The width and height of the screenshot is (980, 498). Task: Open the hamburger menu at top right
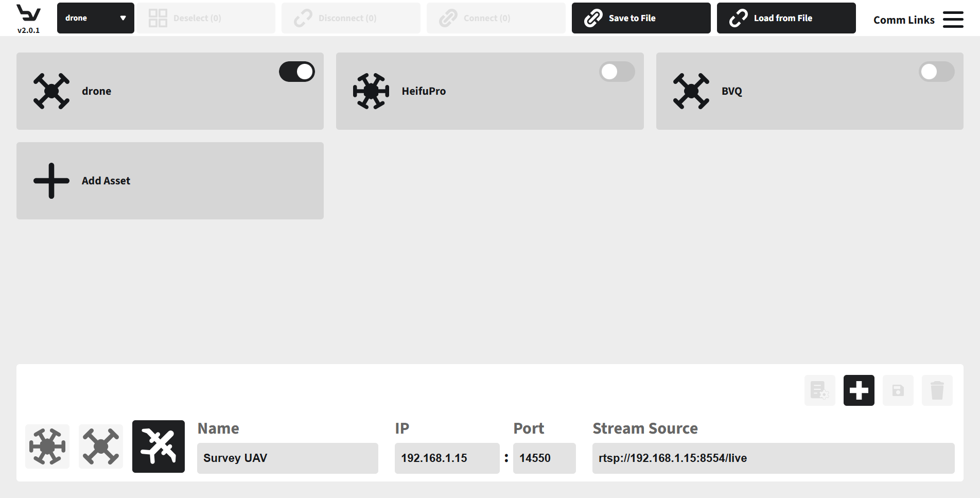[953, 19]
